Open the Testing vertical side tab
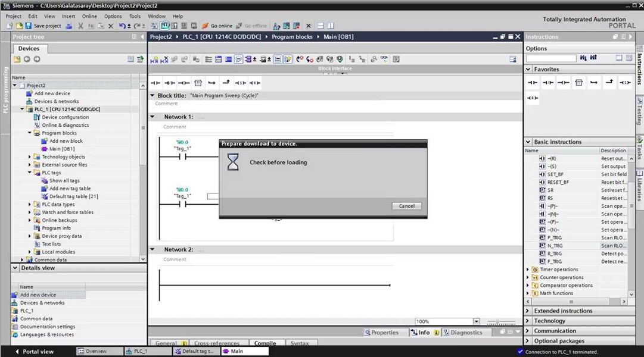 click(640, 111)
